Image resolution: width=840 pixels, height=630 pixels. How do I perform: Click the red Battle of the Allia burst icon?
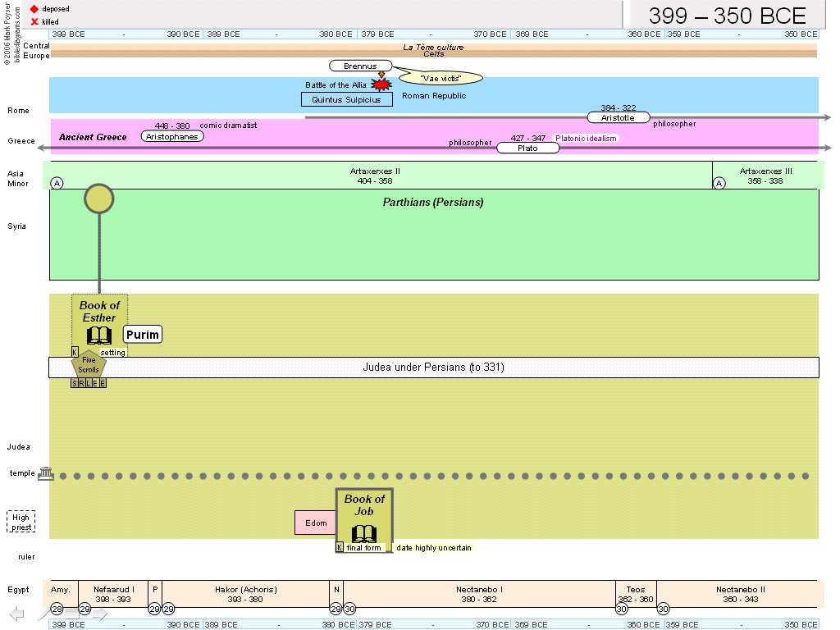click(381, 84)
